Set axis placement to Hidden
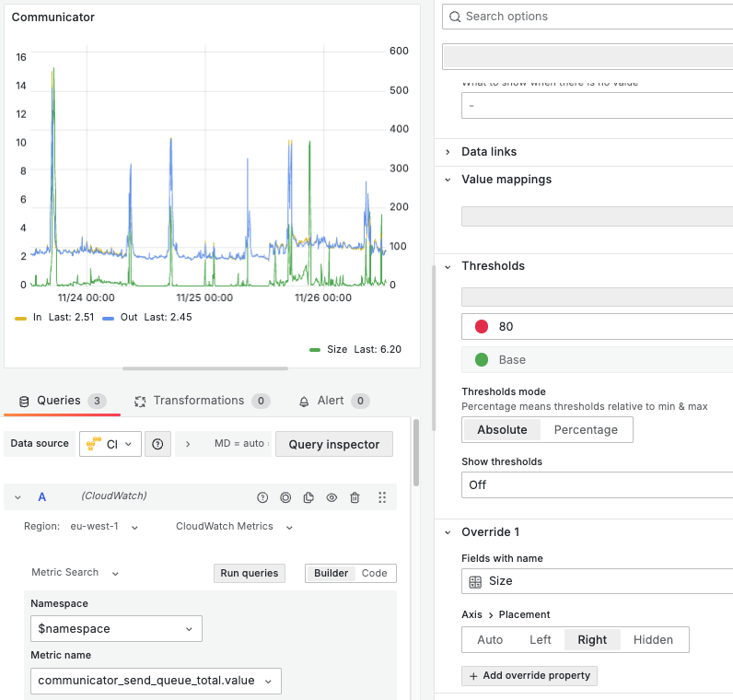 [x=653, y=640]
